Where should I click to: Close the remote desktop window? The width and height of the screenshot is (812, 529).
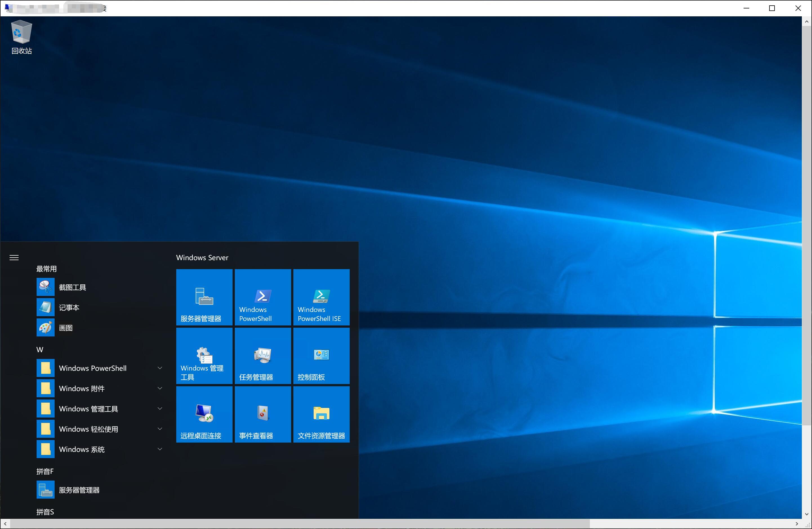coord(798,8)
